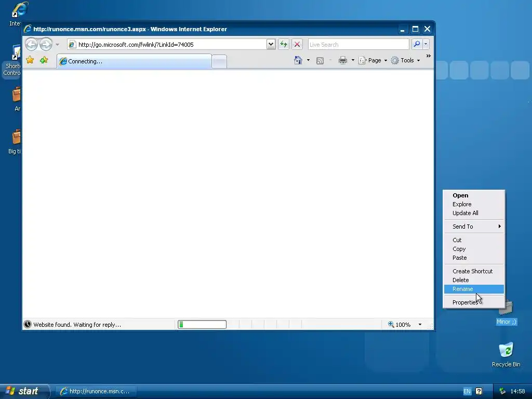
Task: Expand the Home button dropdown arrow
Action: (x=308, y=60)
